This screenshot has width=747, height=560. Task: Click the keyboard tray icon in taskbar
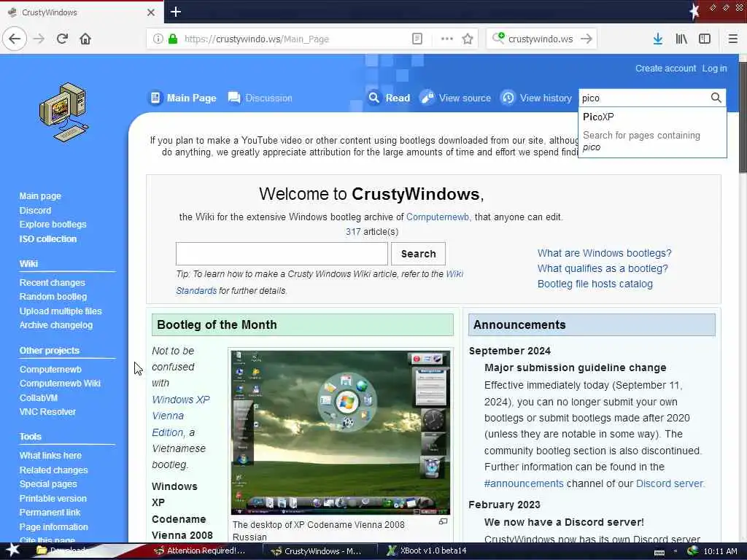tap(659, 552)
